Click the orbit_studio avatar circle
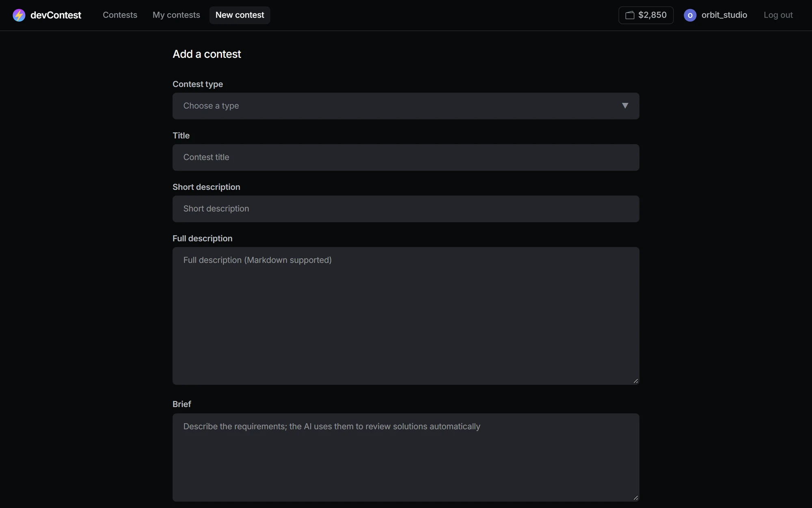 690,15
